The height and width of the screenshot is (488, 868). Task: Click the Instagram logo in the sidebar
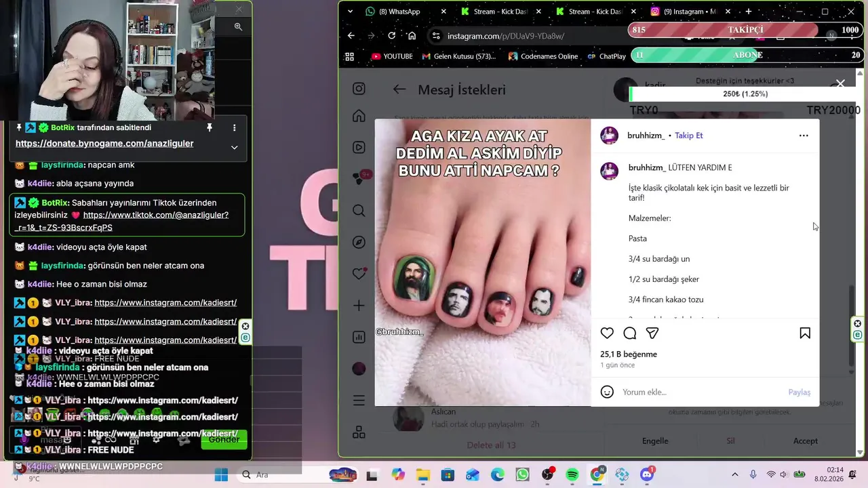(359, 89)
